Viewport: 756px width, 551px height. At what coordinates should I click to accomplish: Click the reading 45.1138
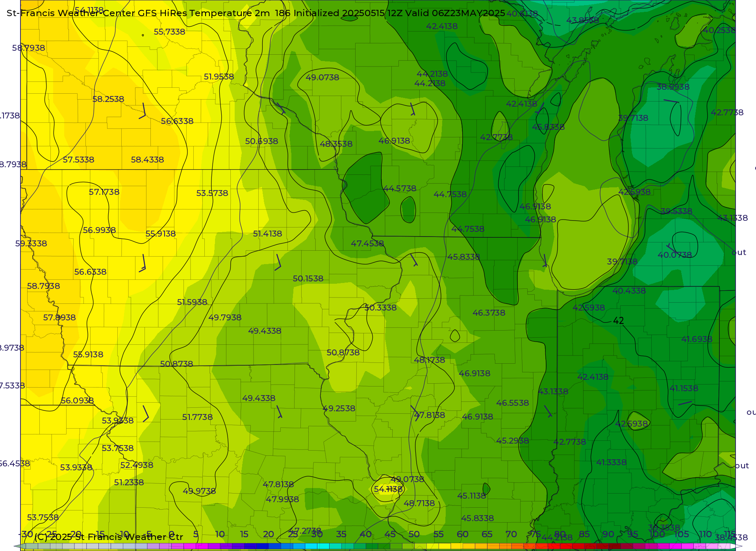pos(471,496)
